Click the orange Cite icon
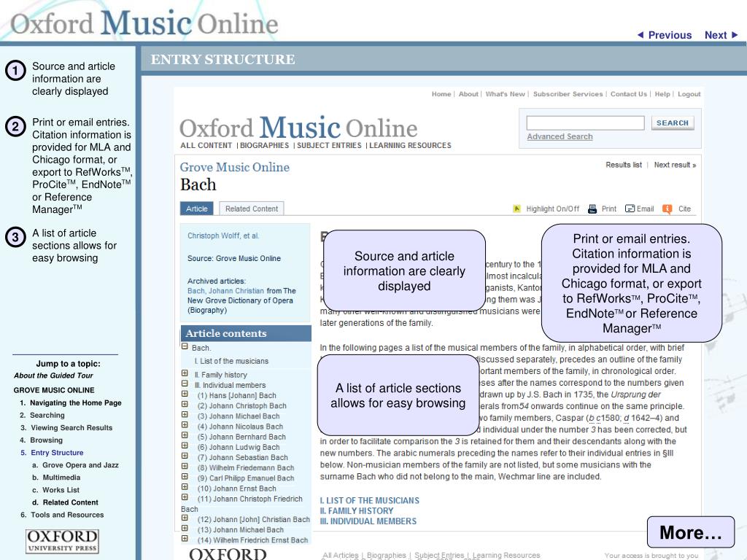This screenshot has width=747, height=560. click(x=667, y=209)
